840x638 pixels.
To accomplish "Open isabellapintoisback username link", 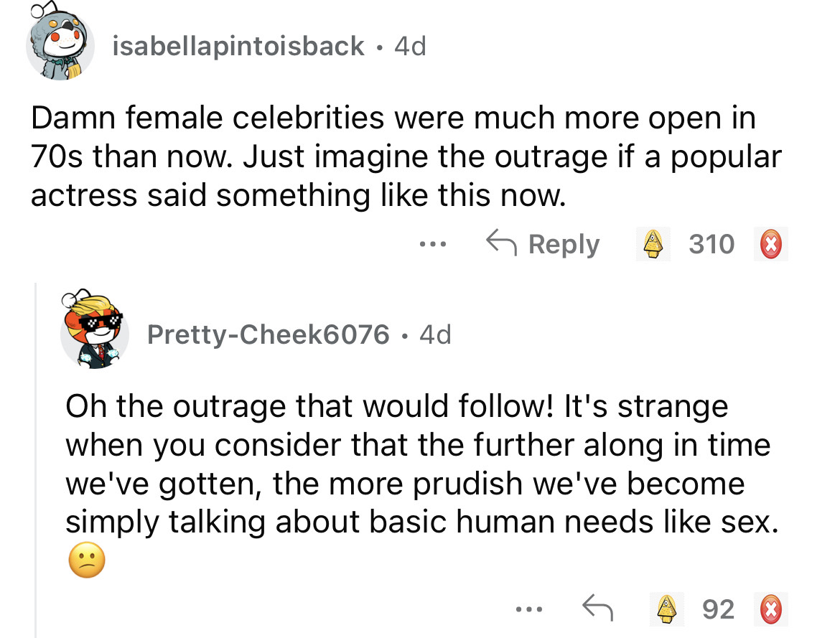I will [238, 47].
